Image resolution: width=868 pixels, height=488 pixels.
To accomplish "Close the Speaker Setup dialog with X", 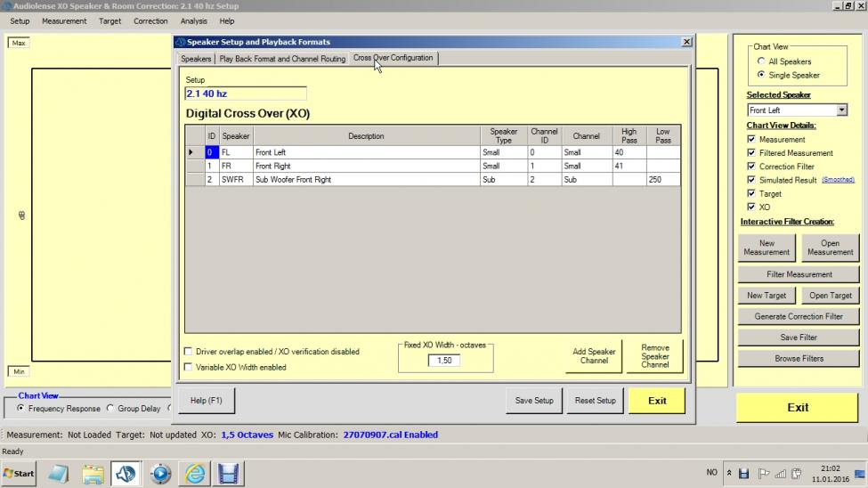I will point(686,42).
